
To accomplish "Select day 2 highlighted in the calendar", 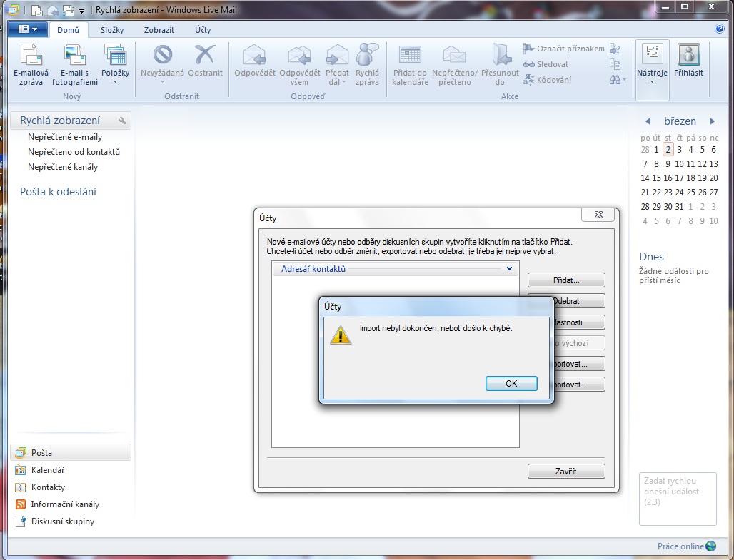I will tap(668, 150).
